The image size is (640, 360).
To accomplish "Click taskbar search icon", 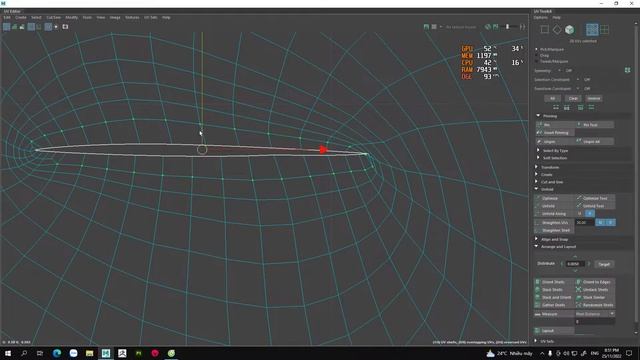I will pyautogui.click(x=24, y=353).
